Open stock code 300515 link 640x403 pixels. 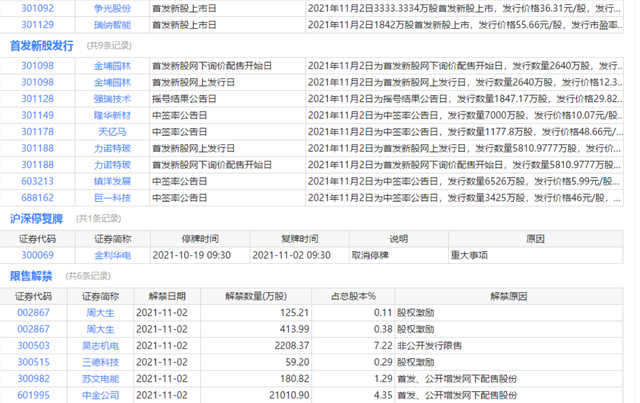33,362
